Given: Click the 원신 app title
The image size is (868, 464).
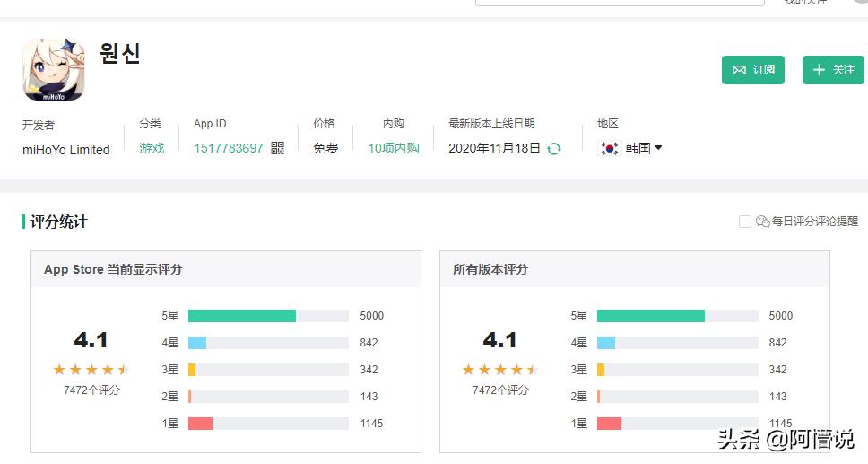Looking at the screenshot, I should pos(119,54).
